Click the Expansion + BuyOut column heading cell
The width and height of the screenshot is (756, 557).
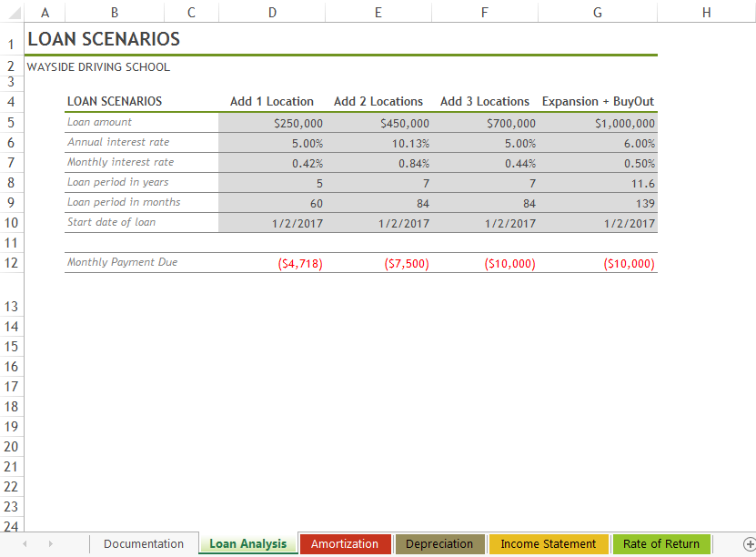[597, 101]
